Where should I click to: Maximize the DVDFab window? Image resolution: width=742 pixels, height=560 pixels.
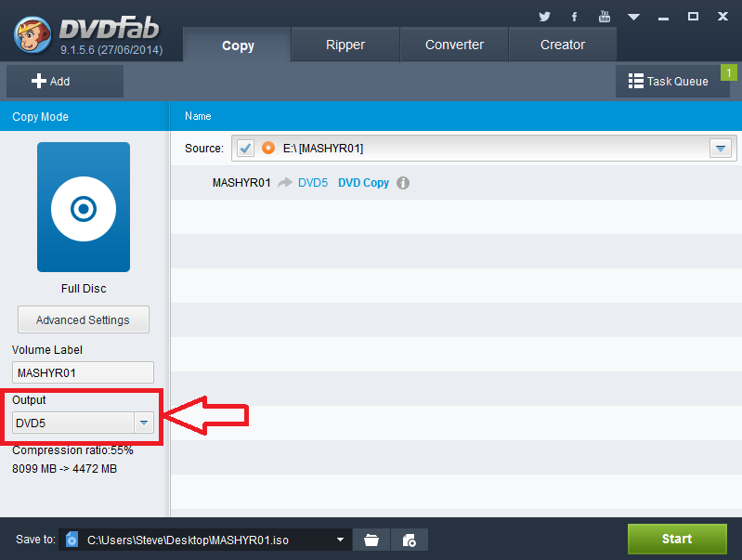coord(693,17)
